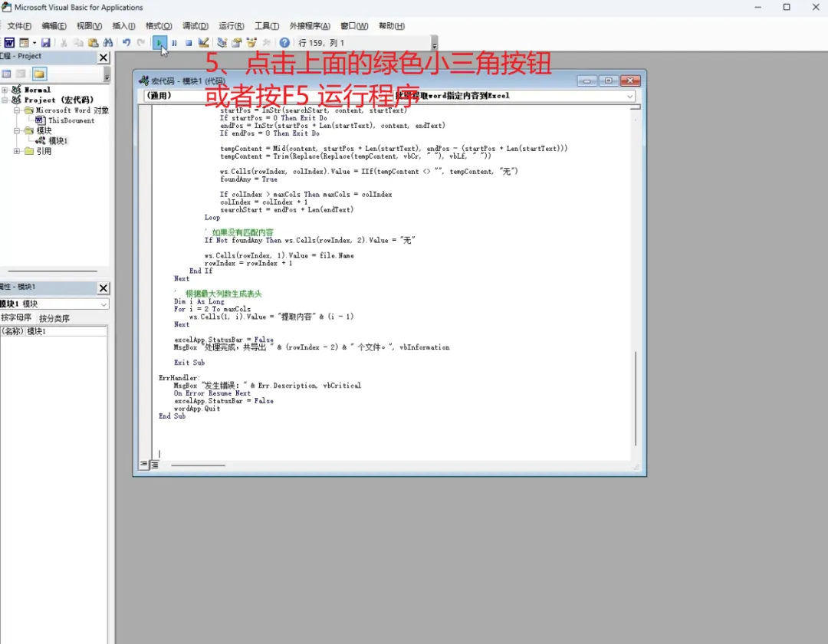828x644 pixels.
Task: Click the End Sub code line
Action: pos(172,416)
